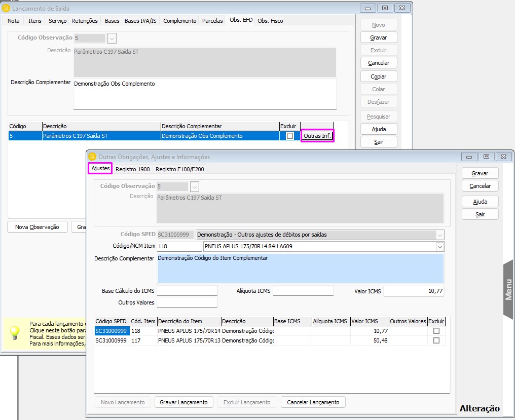Click the Alíquota ICMS input field
Viewport: 515px width, 420px height.
coord(303,291)
